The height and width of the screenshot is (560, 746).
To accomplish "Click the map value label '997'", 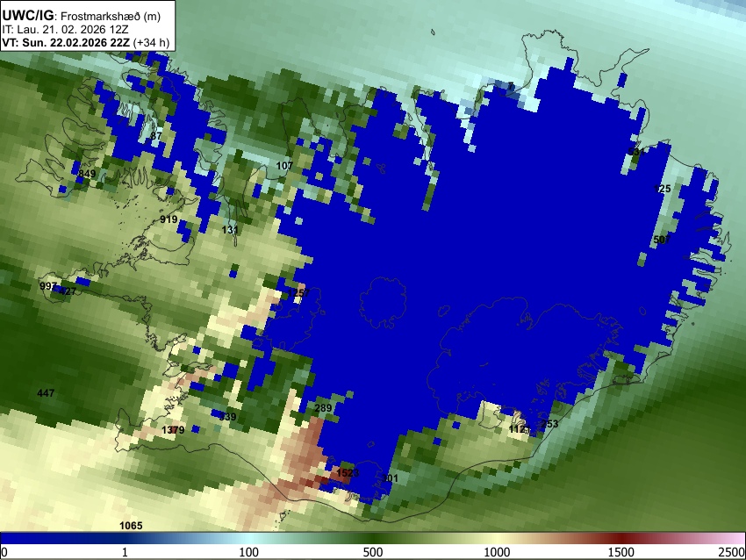I will click(x=48, y=286).
